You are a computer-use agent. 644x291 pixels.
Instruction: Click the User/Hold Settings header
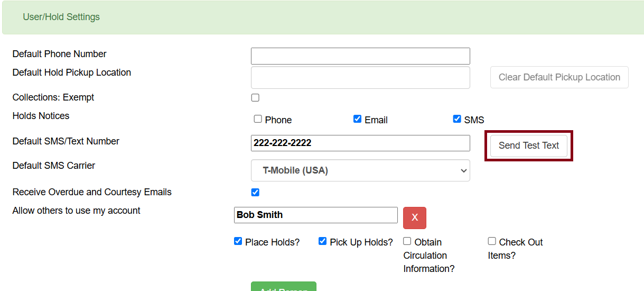coord(61,17)
